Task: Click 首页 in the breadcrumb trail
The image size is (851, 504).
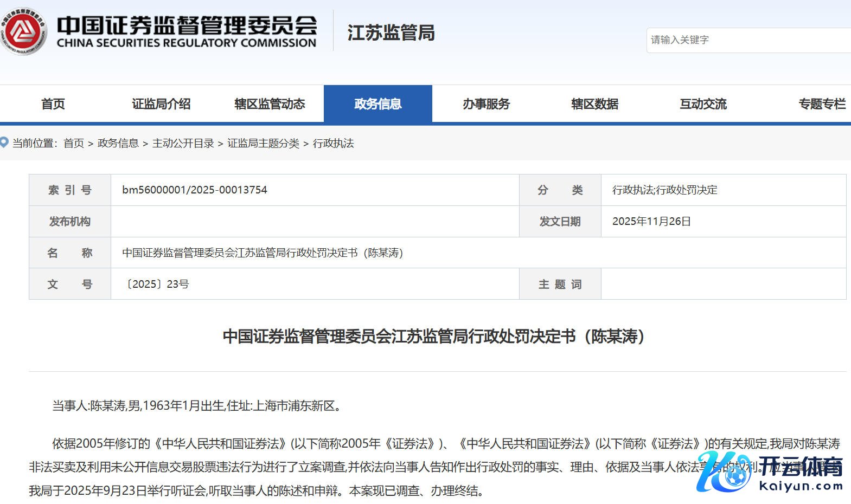Action: (74, 143)
